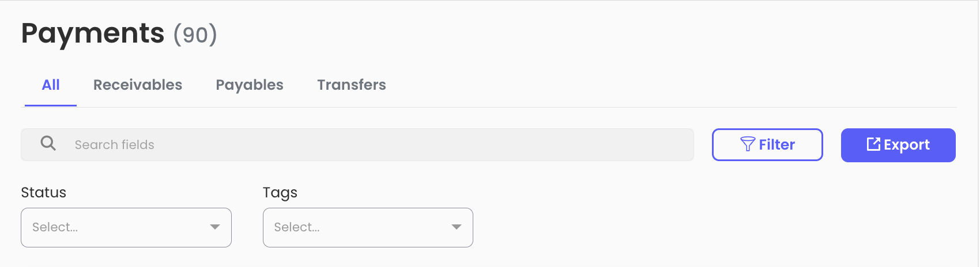
Task: Click the Status field label
Action: point(44,192)
